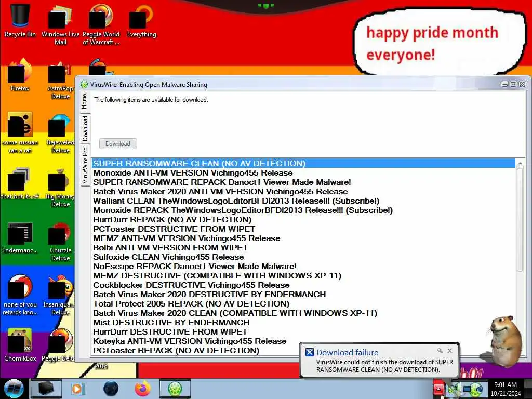Select 'SUPER RANSOMWARE CLEAN (NO AV DETECTION)' row
The width and height of the screenshot is (532, 399).
[x=303, y=163]
